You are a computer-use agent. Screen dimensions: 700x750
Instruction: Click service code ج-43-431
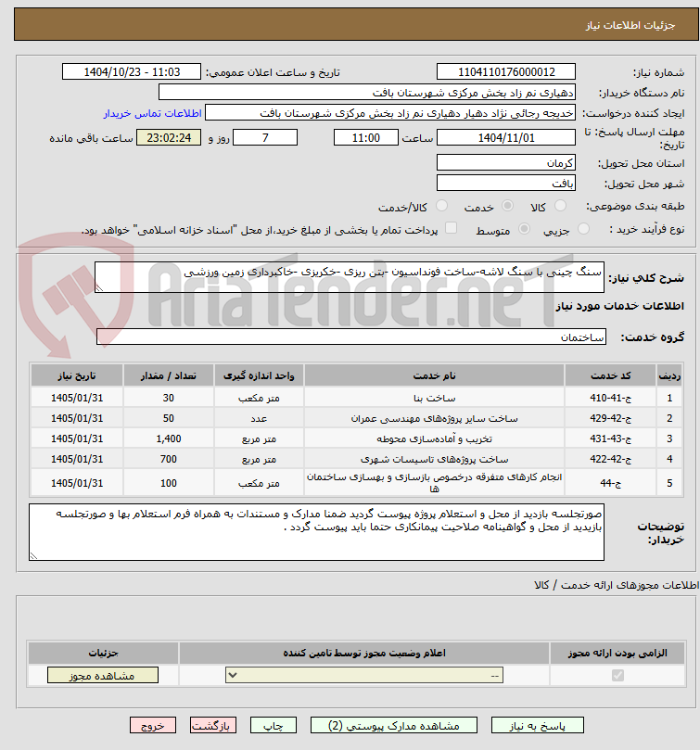pyautogui.click(x=610, y=439)
